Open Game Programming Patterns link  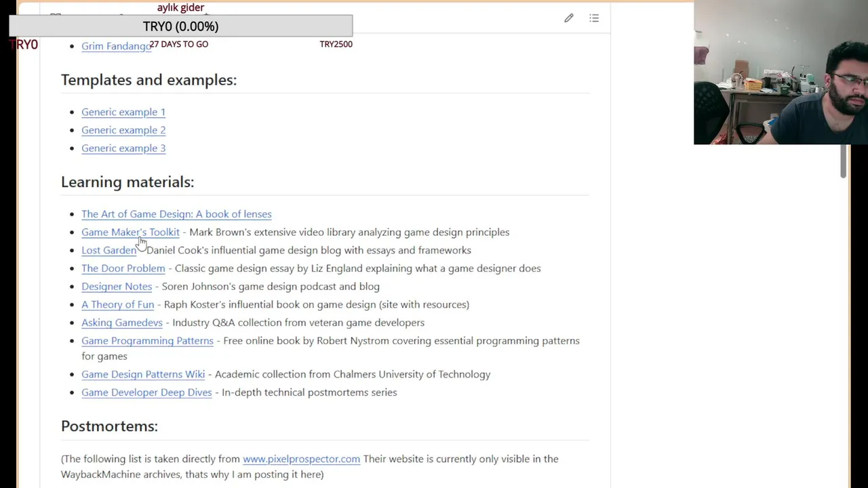[x=147, y=341]
